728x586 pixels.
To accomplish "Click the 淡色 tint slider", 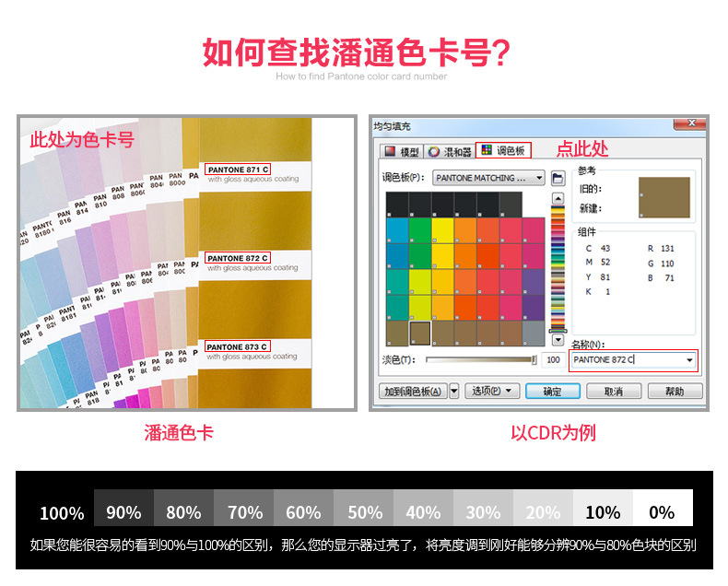I will coord(481,360).
